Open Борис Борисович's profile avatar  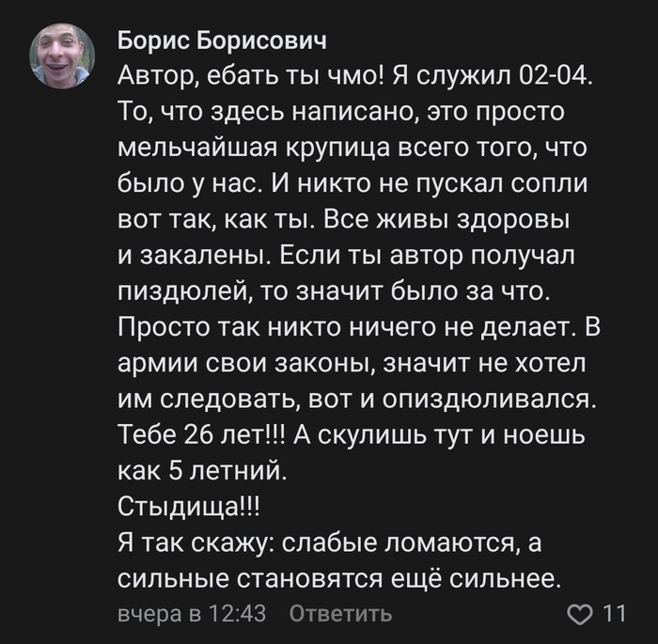63,55
